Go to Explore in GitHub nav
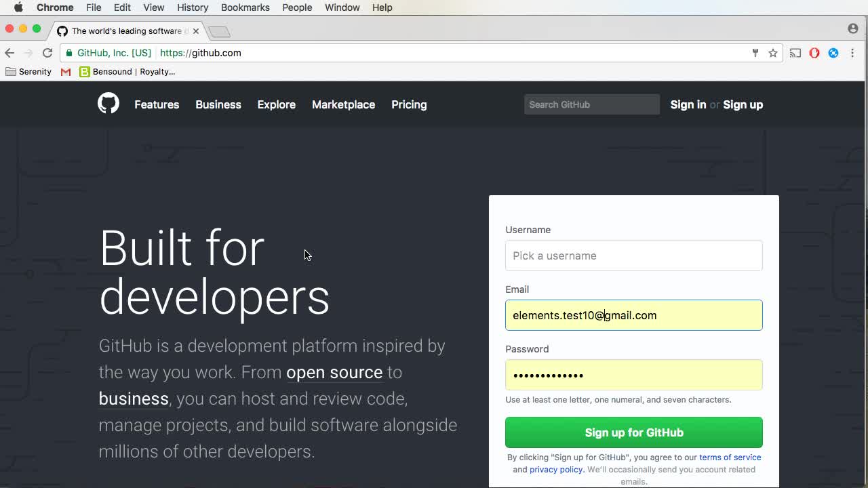The height and width of the screenshot is (488, 868). pos(277,104)
